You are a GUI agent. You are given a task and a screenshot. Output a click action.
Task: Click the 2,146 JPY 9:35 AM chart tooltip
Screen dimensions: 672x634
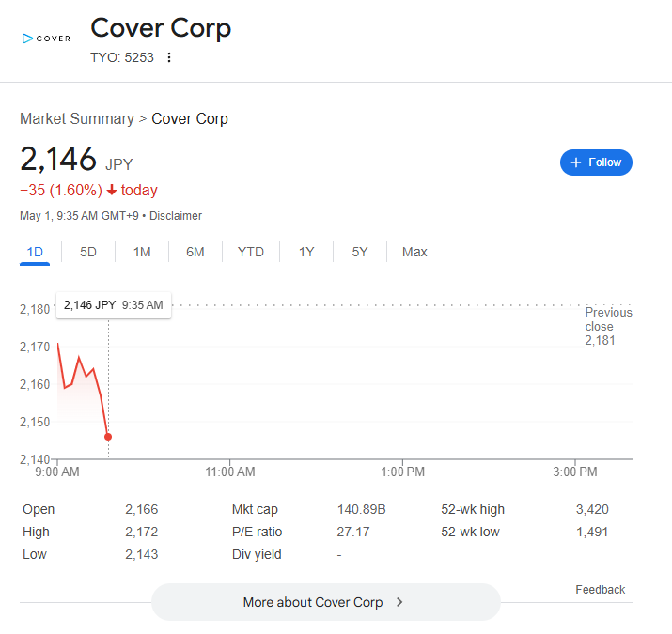click(x=114, y=305)
